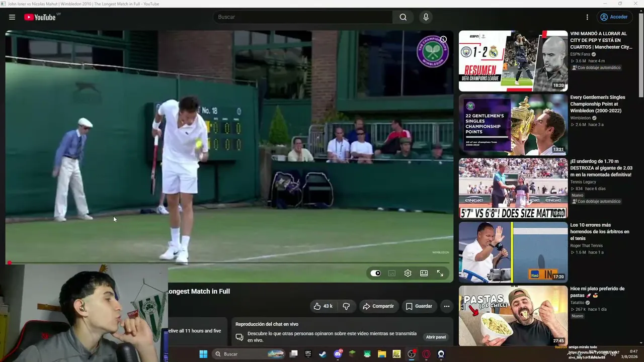Open the 5'7" vs 6'8" video thumbnail

point(513,189)
